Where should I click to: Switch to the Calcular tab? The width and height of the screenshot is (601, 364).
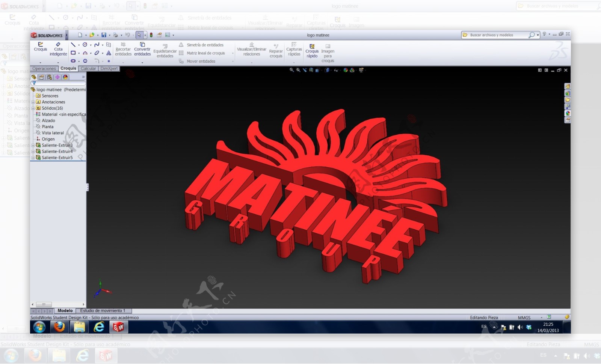(x=88, y=69)
